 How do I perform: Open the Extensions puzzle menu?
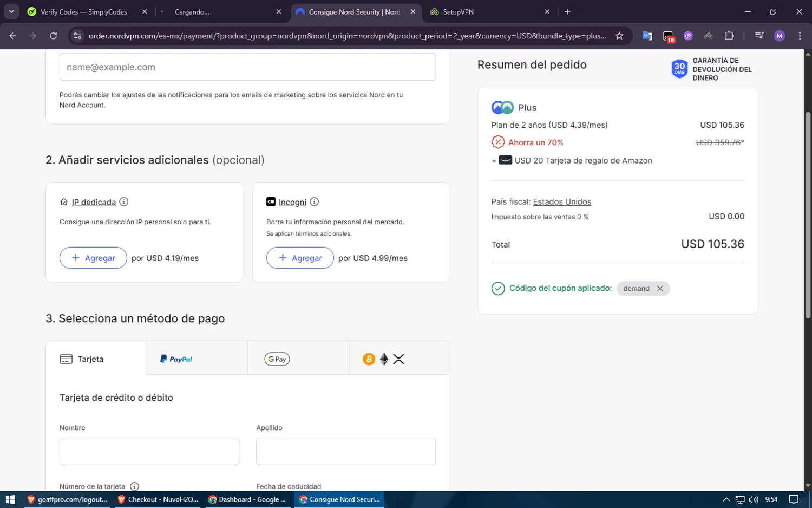coord(729,36)
